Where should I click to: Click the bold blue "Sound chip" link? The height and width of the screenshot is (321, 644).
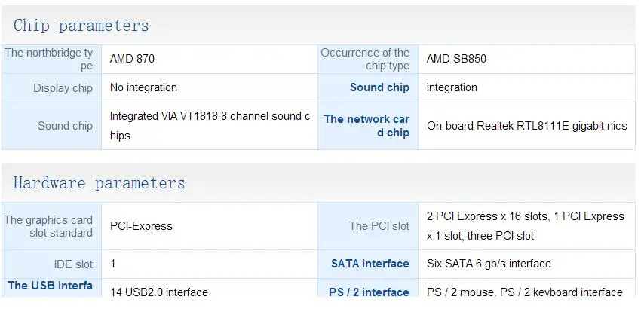pos(379,87)
